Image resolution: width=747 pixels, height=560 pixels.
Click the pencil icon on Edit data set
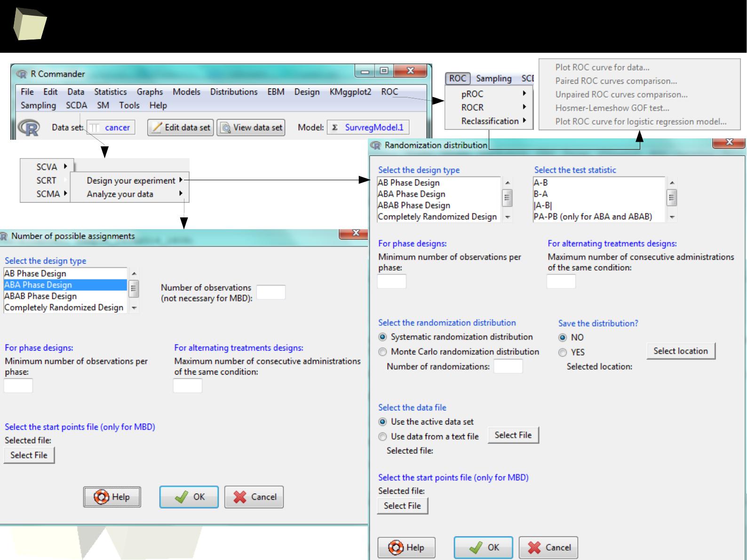(157, 127)
